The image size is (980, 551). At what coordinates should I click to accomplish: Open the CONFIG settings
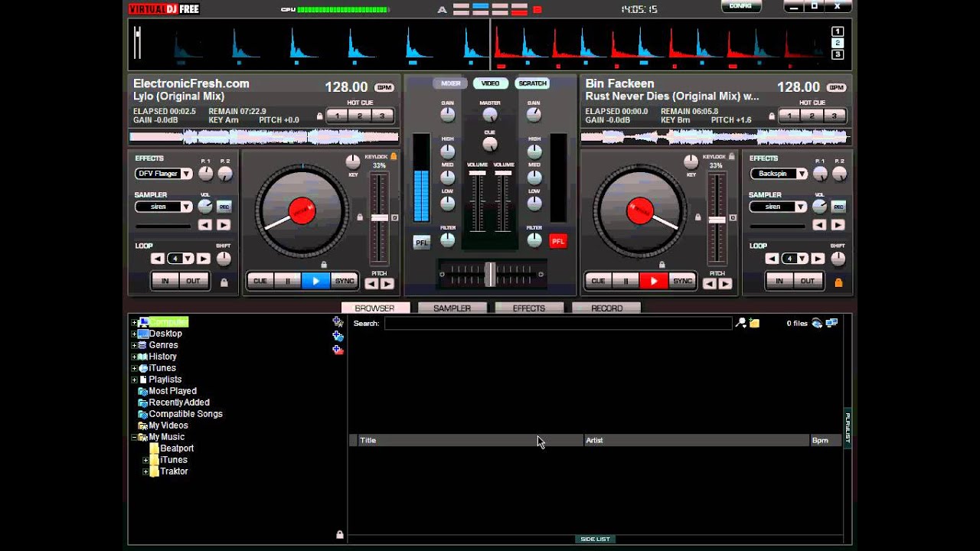[741, 5]
